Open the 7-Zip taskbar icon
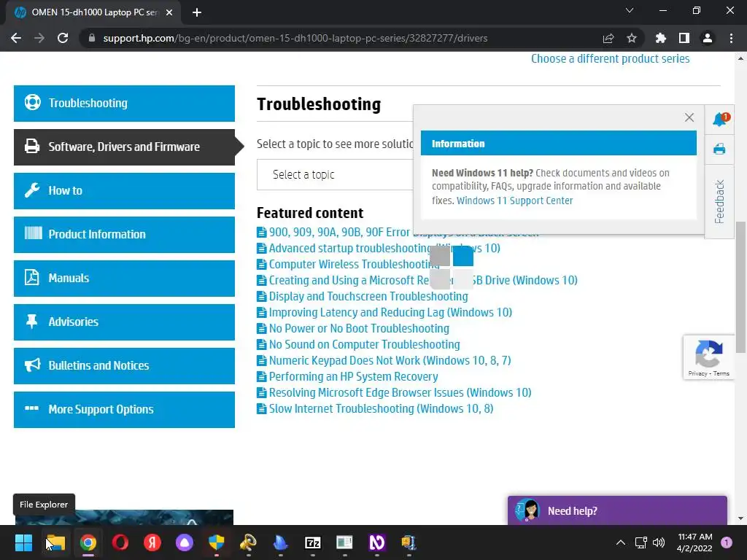The width and height of the screenshot is (747, 560). tap(313, 542)
